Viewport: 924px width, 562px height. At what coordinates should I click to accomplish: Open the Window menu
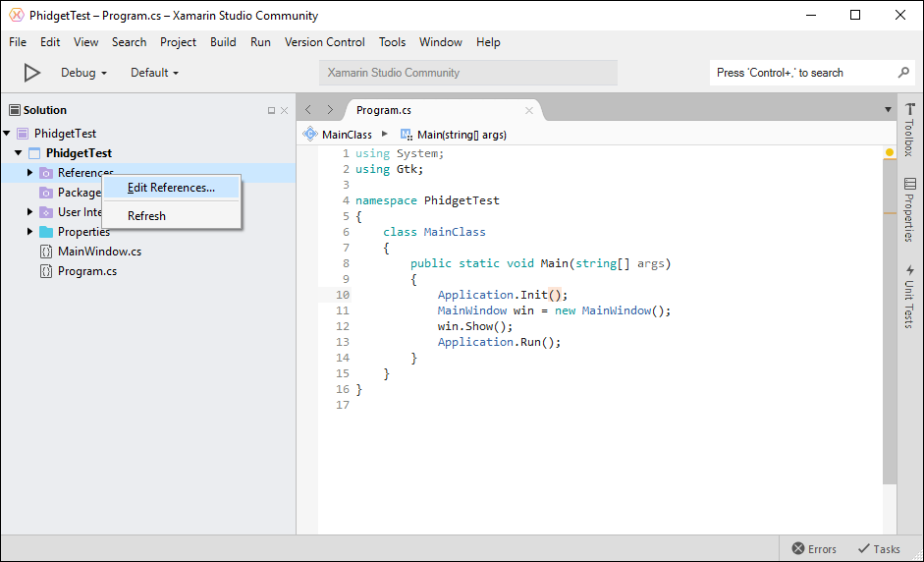point(441,42)
